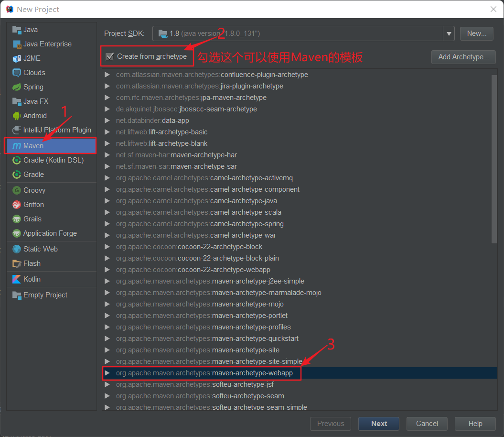Click the Next button
This screenshot has width=504, height=437.
379,424
